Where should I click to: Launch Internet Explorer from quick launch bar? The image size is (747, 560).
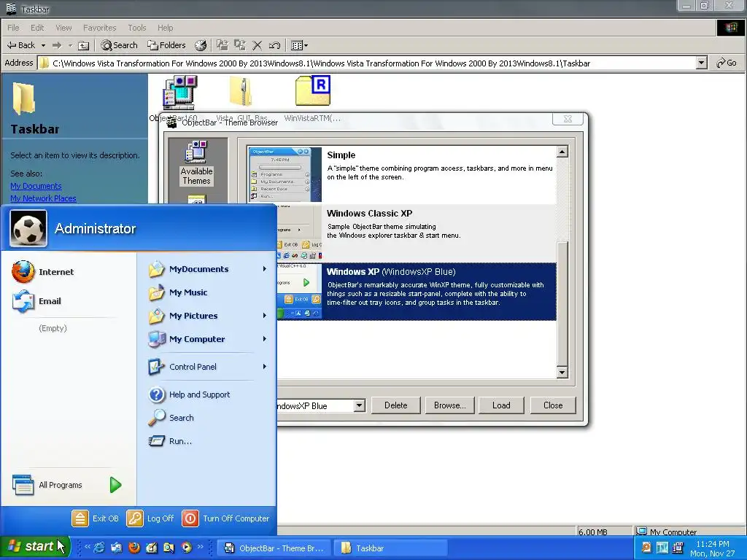click(x=99, y=548)
